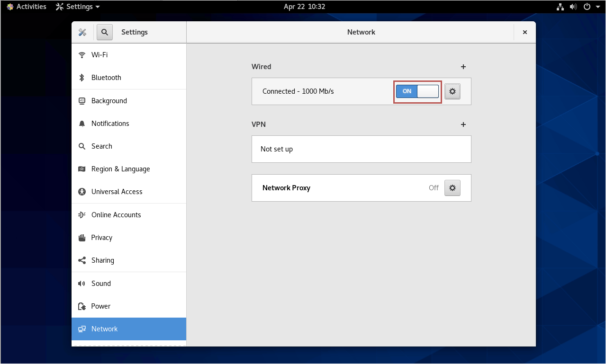Add a wired connection with plus button

pos(463,67)
